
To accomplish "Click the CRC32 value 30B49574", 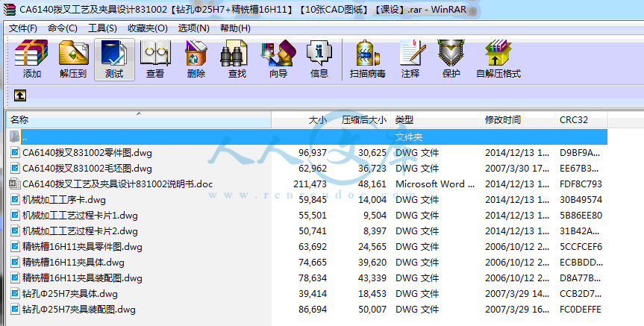I will (581, 199).
